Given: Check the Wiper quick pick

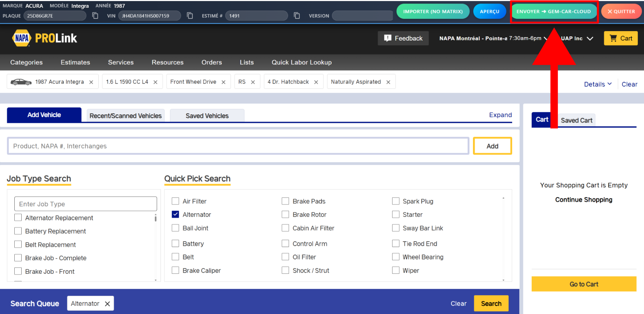Looking at the screenshot, I should (x=396, y=270).
